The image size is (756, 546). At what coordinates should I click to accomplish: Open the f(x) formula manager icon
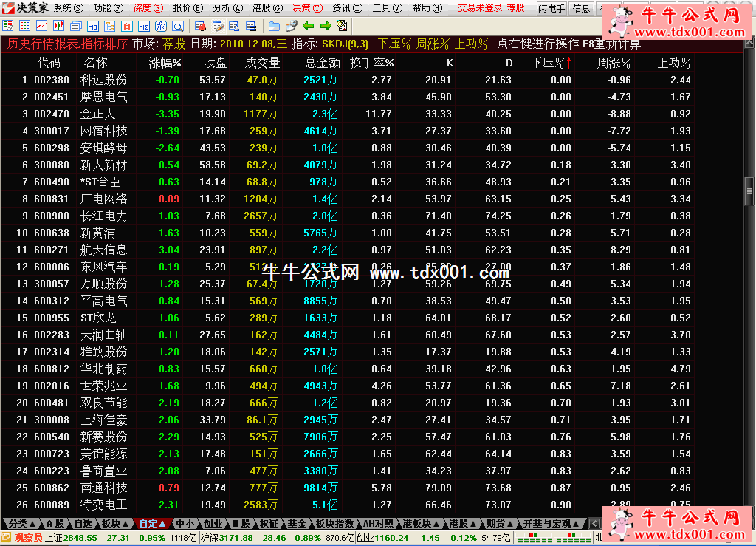click(x=160, y=26)
